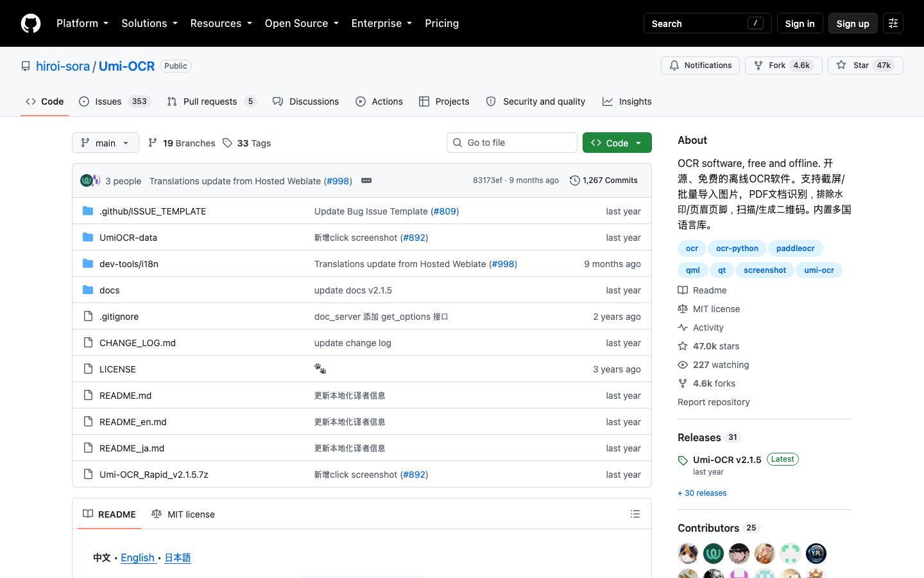This screenshot has height=578, width=924.
Task: Open the 1,267 Commits history
Action: 604,180
